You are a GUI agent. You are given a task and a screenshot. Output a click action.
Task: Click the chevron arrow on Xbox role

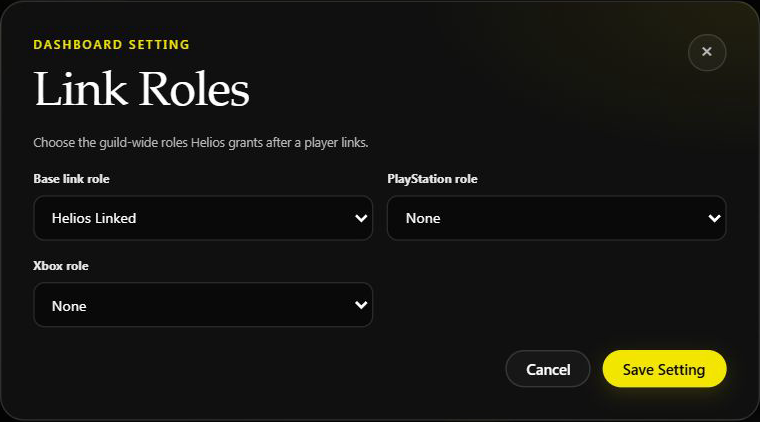[361, 305]
